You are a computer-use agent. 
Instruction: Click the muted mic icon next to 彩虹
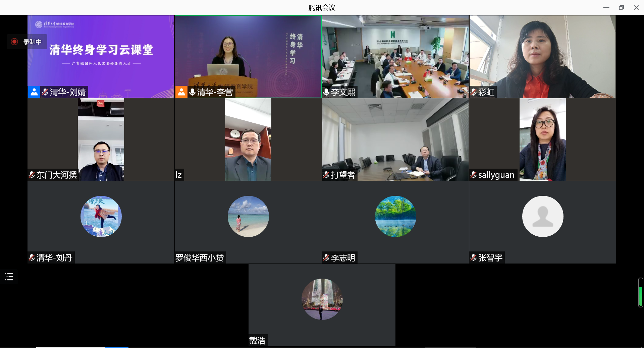click(x=474, y=92)
